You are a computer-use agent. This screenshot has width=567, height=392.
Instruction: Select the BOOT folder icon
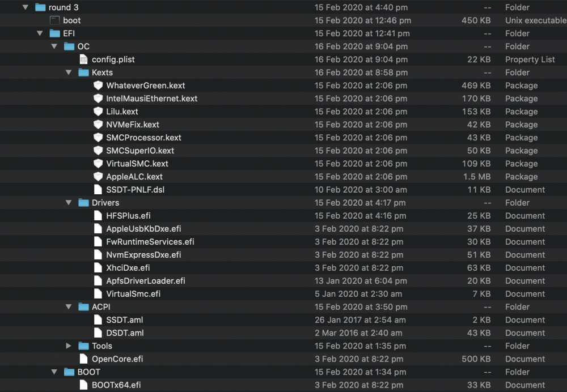coord(69,372)
